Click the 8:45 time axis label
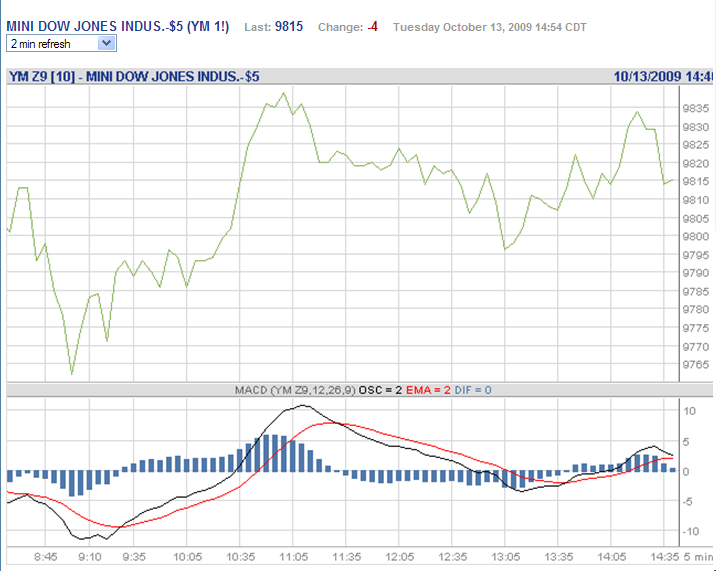The height and width of the screenshot is (571, 716). point(46,557)
